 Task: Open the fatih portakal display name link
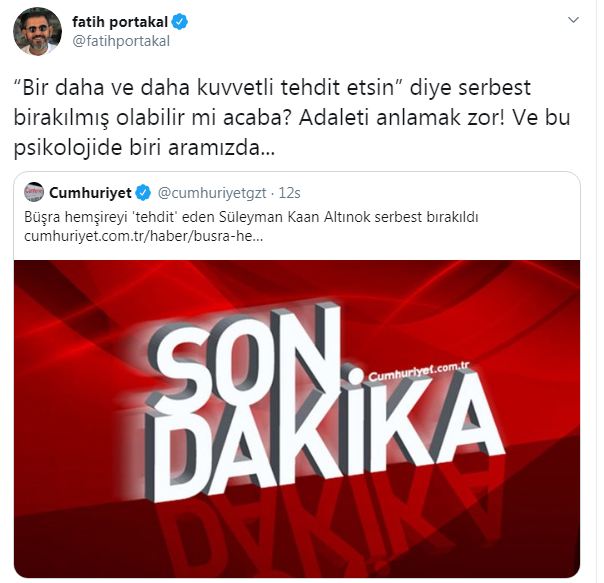pos(120,22)
